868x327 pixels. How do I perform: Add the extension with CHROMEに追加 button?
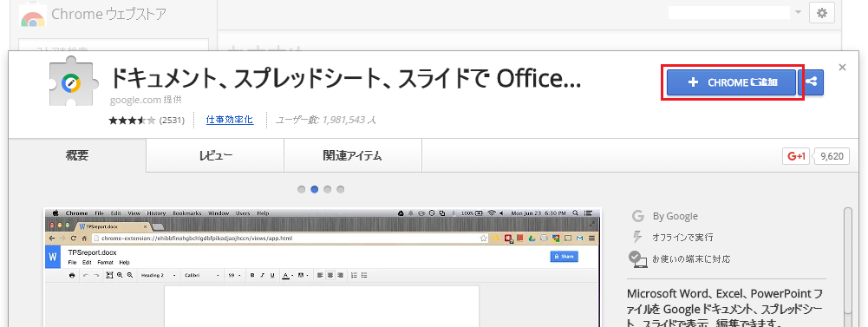(x=731, y=82)
